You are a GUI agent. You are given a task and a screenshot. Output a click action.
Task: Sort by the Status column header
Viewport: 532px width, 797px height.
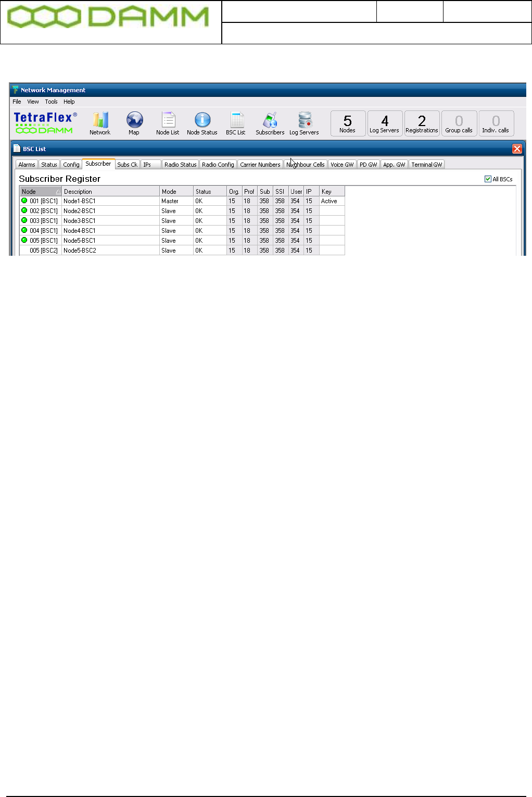[x=210, y=192]
